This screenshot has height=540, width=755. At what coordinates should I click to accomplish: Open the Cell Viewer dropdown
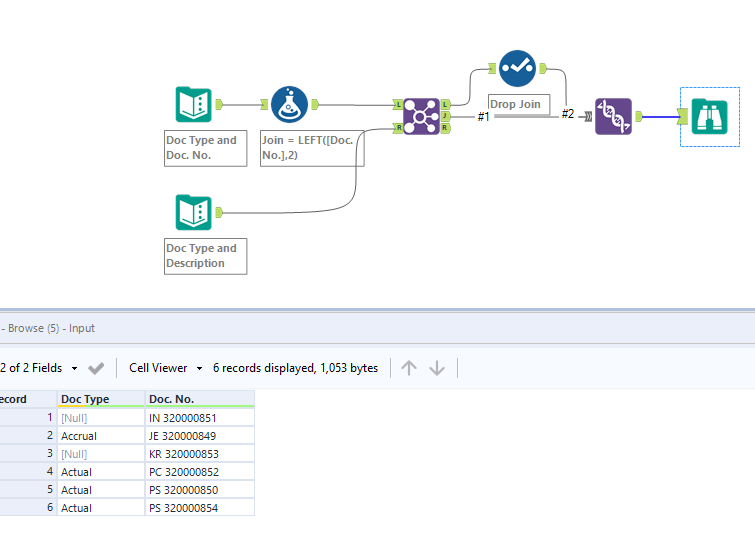(166, 368)
